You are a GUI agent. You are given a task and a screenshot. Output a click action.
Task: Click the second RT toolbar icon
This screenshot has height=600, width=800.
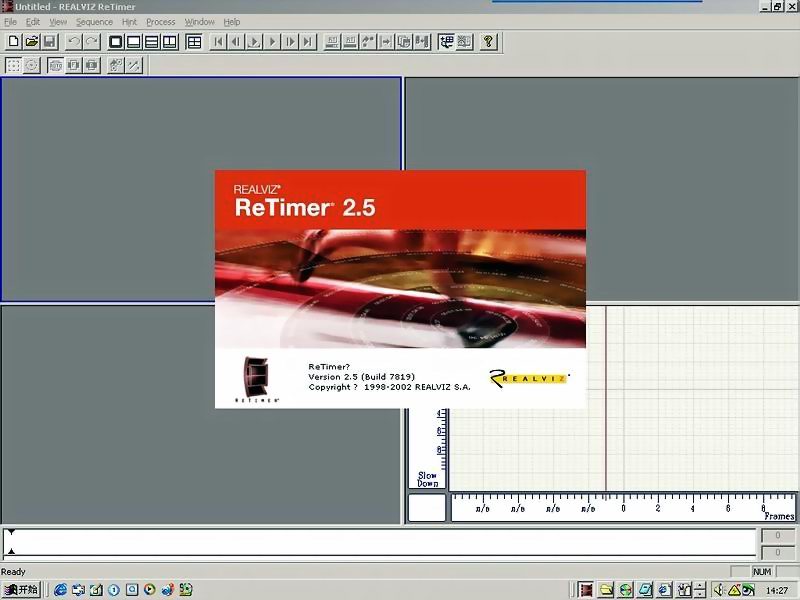point(350,41)
